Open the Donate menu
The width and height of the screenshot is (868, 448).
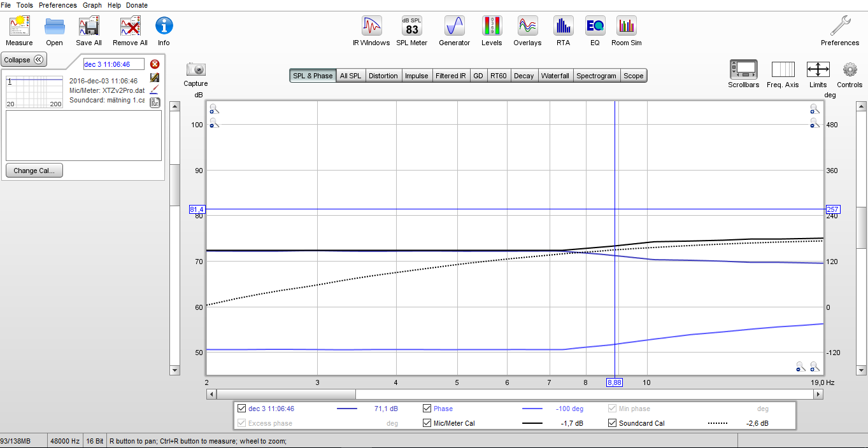click(137, 5)
